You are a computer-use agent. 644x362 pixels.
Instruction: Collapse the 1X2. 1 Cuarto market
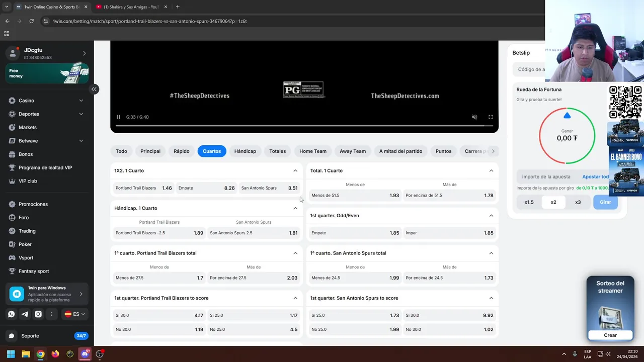click(x=295, y=171)
